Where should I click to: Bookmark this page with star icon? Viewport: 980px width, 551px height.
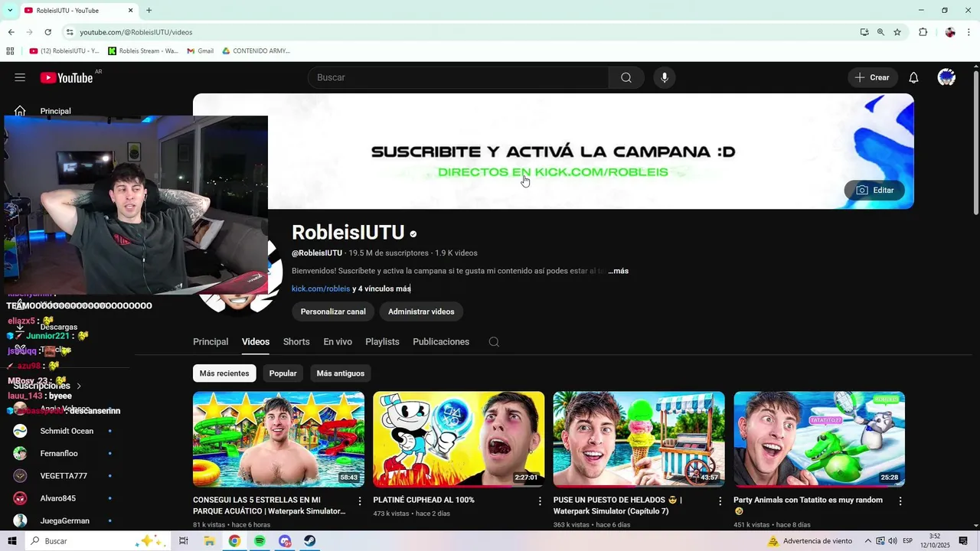tap(897, 32)
